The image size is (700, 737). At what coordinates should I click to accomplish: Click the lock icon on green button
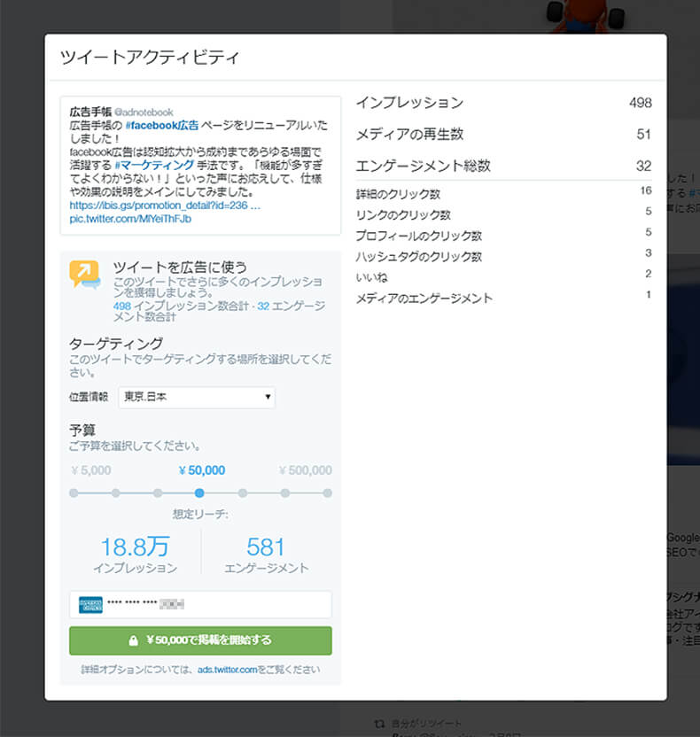click(134, 640)
